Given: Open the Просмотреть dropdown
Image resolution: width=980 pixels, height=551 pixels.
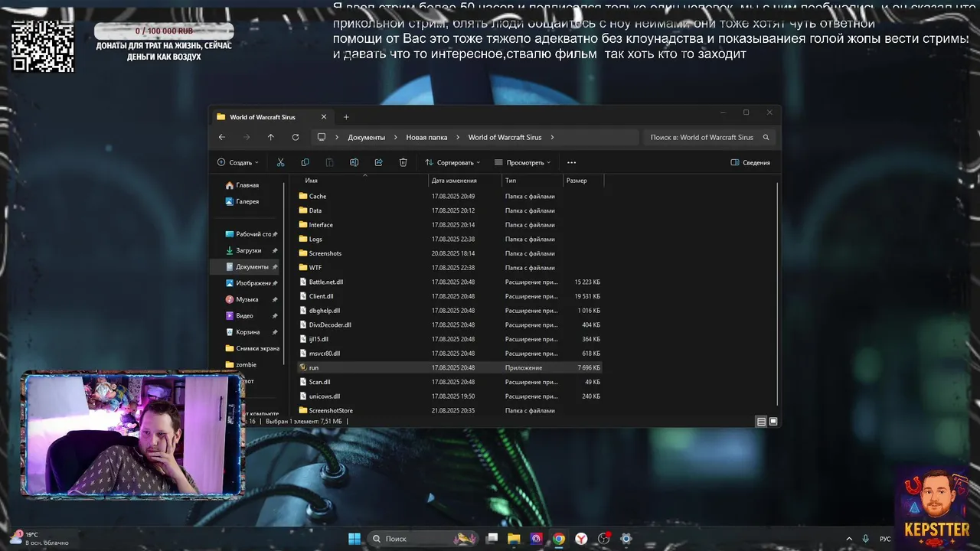Looking at the screenshot, I should coord(523,162).
